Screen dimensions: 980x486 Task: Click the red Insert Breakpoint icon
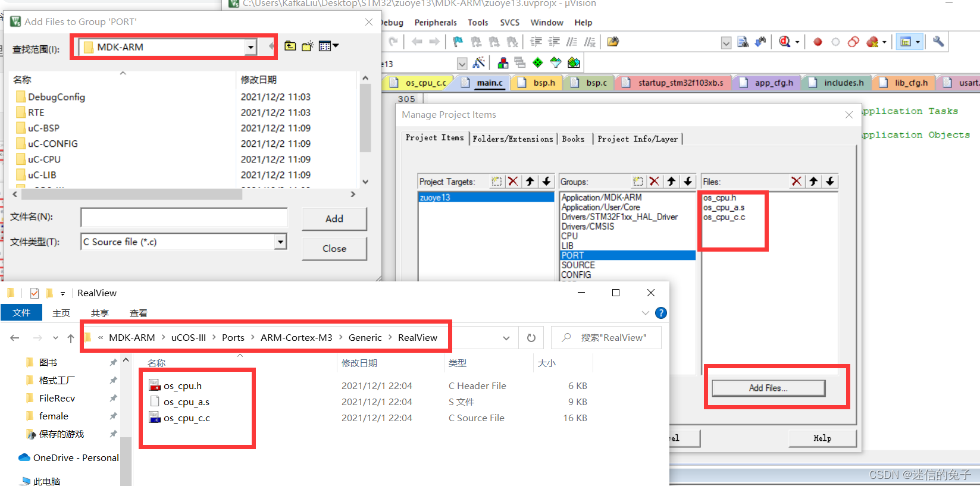click(x=818, y=42)
